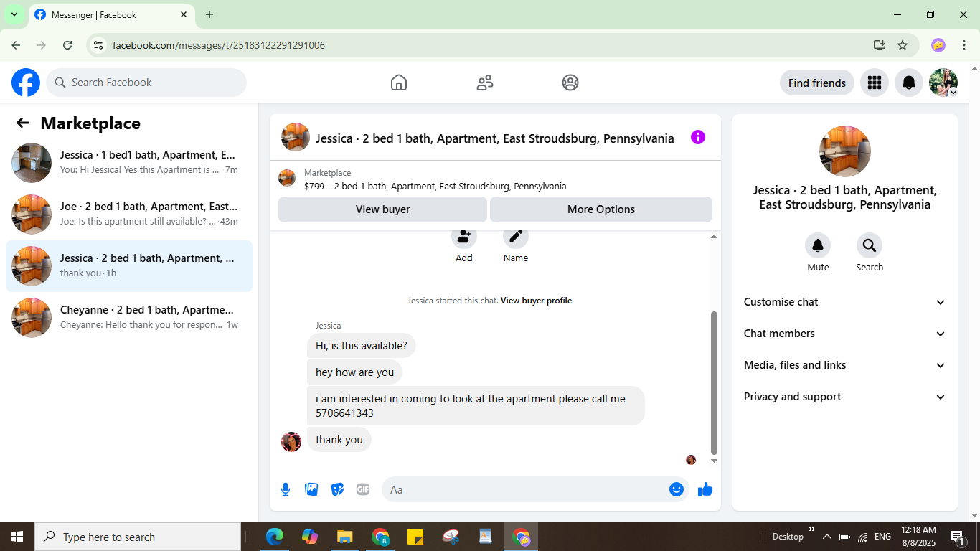Click the Add people icon
The image size is (980, 551).
(464, 237)
